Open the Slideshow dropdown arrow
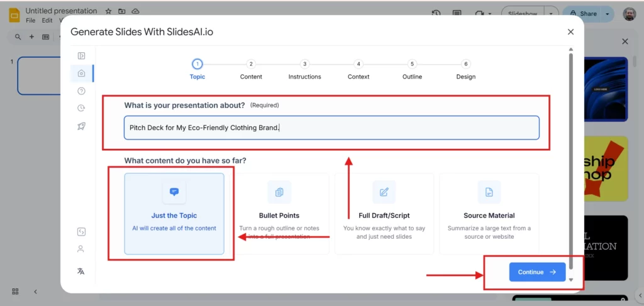The image size is (644, 306). (551, 13)
